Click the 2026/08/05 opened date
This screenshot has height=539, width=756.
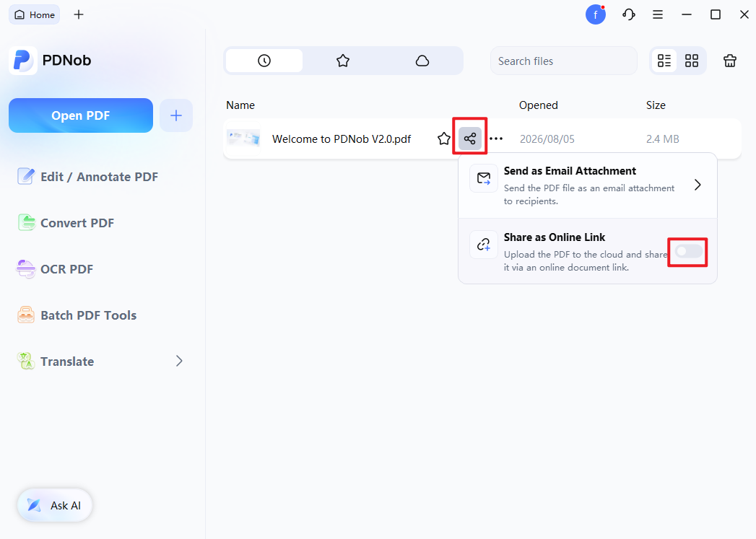[x=547, y=139]
